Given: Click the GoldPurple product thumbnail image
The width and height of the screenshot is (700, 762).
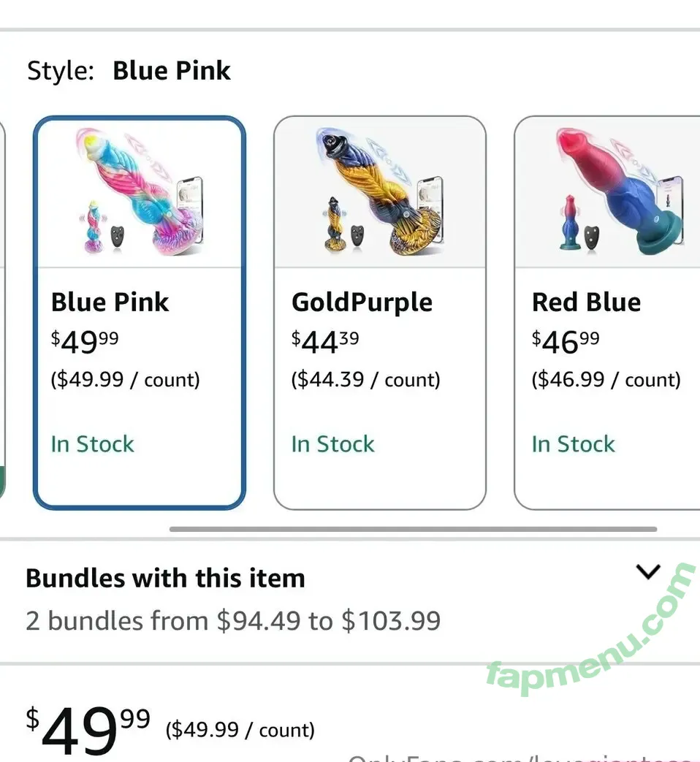Looking at the screenshot, I should click(379, 194).
